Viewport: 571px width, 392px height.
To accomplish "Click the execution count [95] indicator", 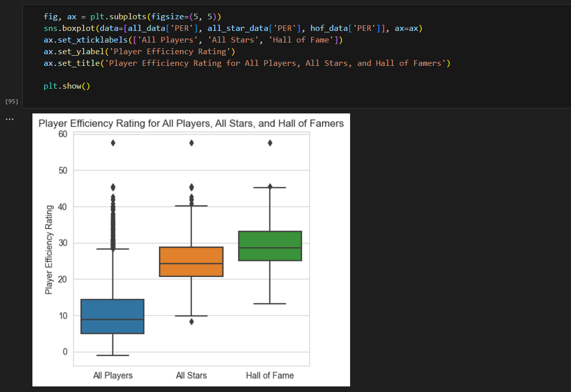I will tap(12, 101).
